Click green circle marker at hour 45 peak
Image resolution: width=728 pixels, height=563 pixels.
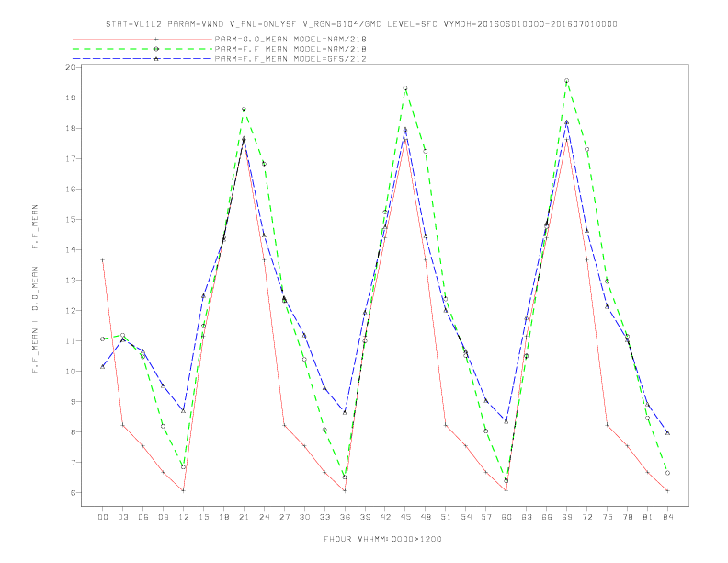[405, 88]
